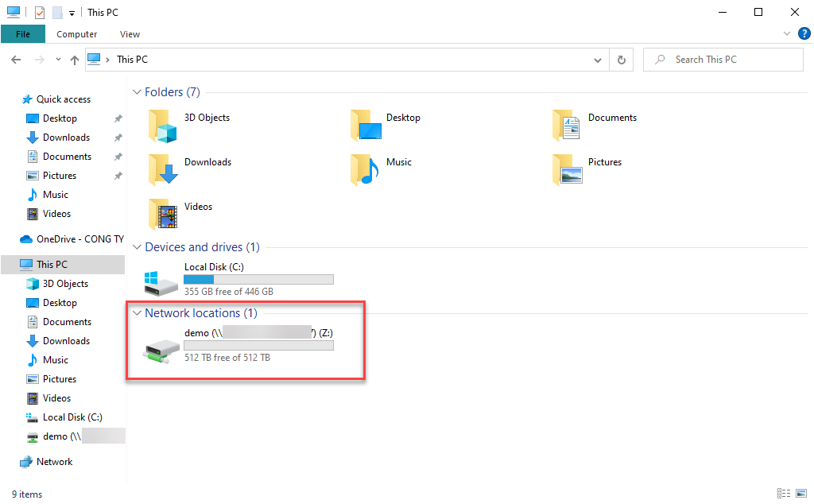This screenshot has height=504, width=814.
Task: Unpin Desktop from Quick access
Action: point(116,118)
